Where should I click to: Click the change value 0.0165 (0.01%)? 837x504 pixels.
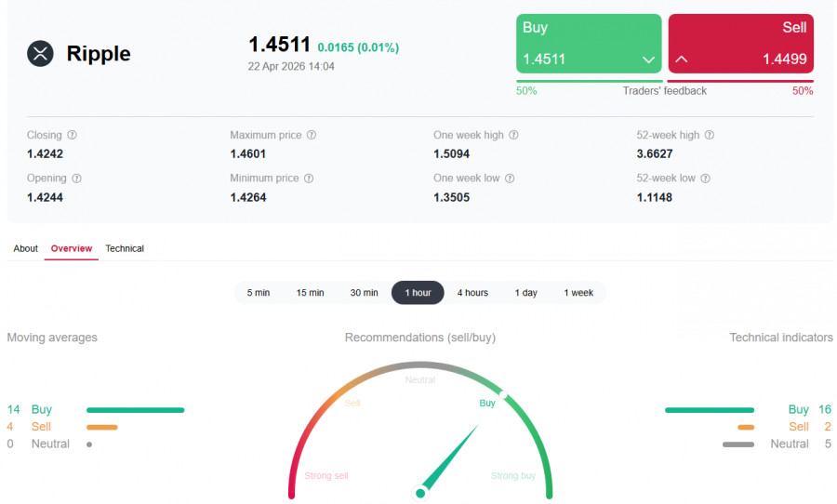click(358, 47)
